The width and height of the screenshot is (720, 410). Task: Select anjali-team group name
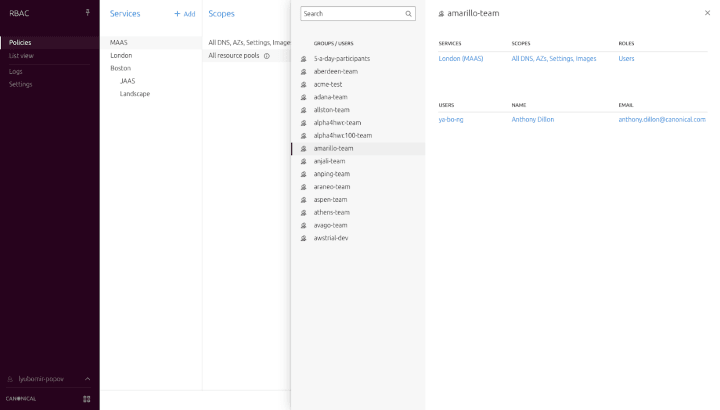tap(329, 162)
